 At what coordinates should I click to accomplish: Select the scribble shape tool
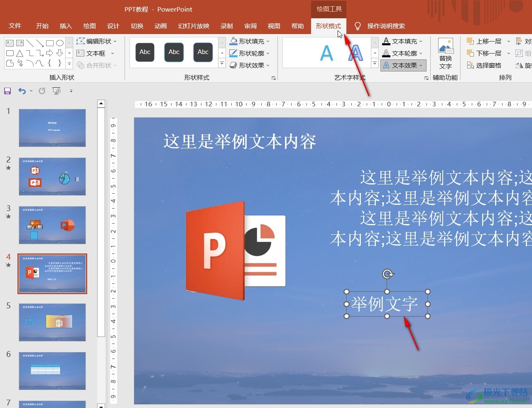tap(20, 63)
